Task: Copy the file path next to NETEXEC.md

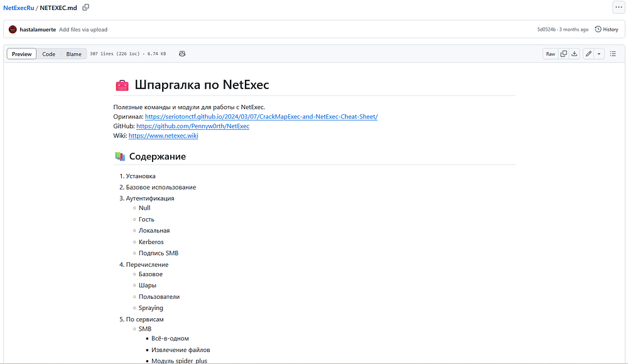Action: [x=85, y=8]
